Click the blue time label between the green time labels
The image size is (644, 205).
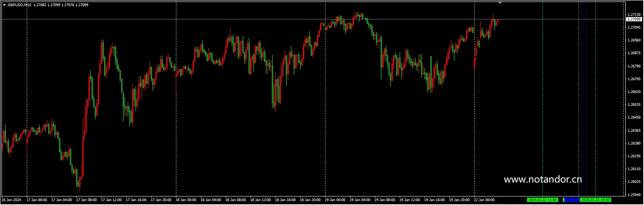click(x=571, y=200)
